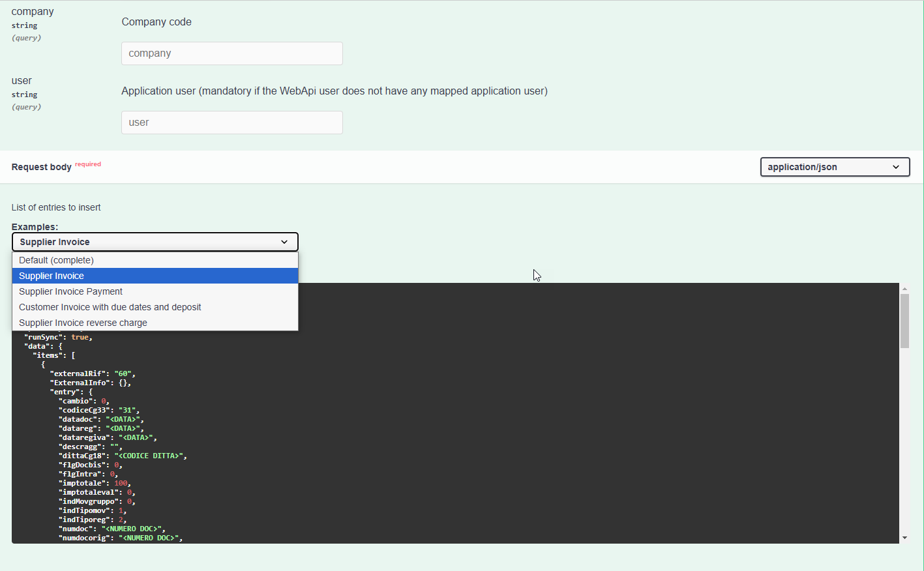Image resolution: width=924 pixels, height=571 pixels.
Task: Select Customer Invoice with due dates and deposit
Action: [x=110, y=307]
